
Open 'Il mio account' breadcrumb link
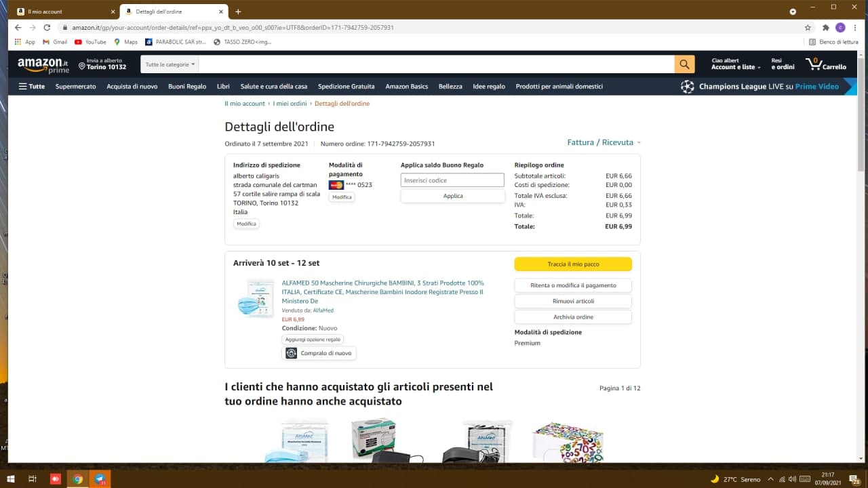pos(245,104)
